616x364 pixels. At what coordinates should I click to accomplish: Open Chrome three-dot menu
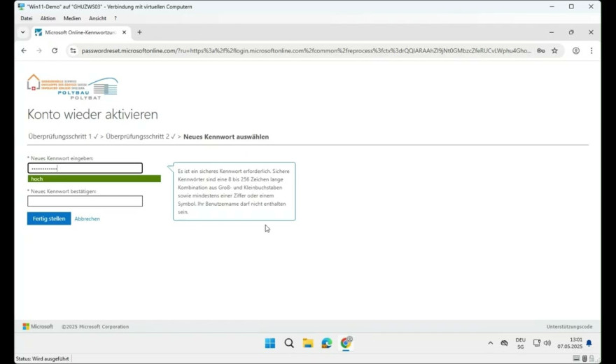click(591, 51)
